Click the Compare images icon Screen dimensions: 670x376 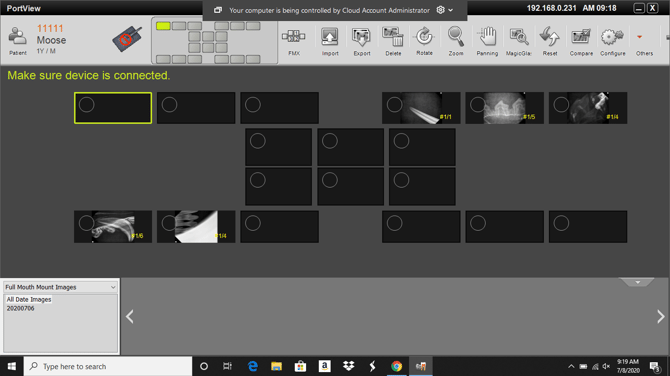point(581,41)
